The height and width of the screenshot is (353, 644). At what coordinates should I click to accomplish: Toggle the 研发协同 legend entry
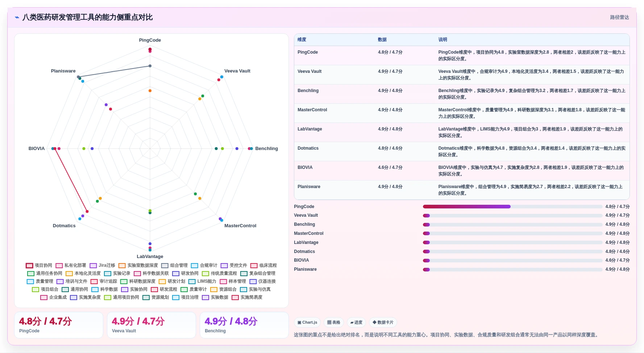(186, 274)
